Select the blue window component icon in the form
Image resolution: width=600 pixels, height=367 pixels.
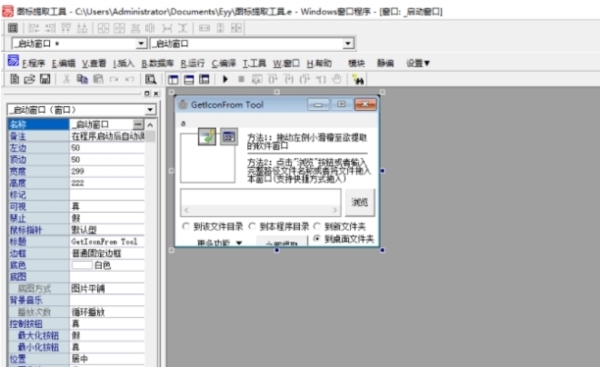click(229, 137)
